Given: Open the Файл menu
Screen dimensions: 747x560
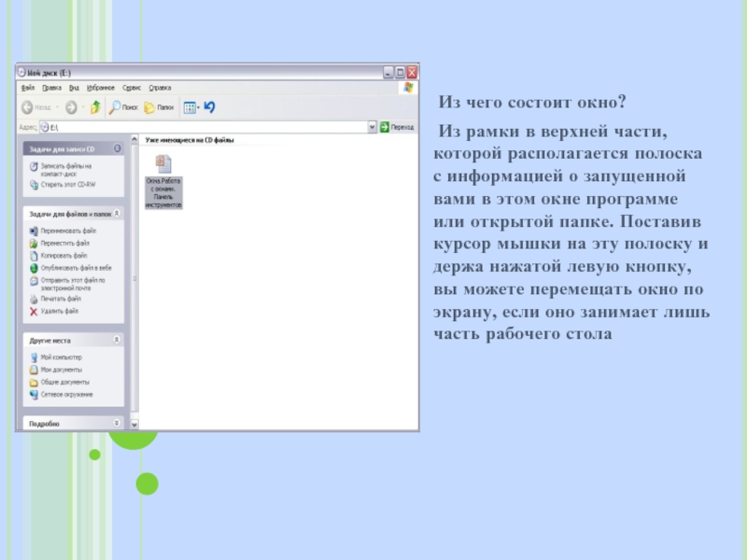Looking at the screenshot, I should pos(28,87).
